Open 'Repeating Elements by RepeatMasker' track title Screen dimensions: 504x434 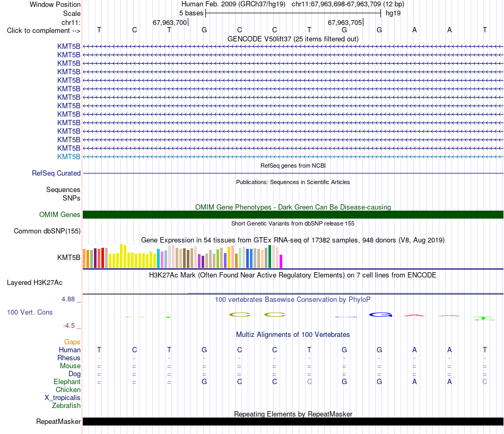(x=293, y=414)
